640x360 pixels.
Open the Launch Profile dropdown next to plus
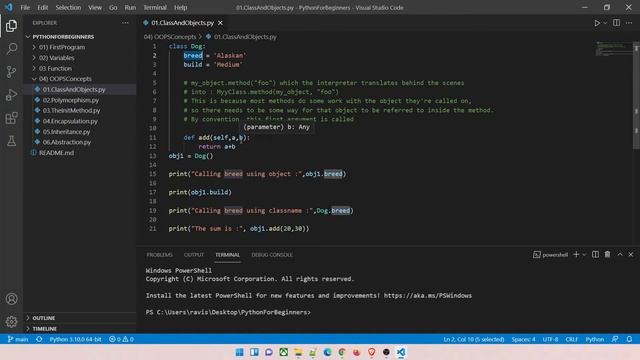584,255
